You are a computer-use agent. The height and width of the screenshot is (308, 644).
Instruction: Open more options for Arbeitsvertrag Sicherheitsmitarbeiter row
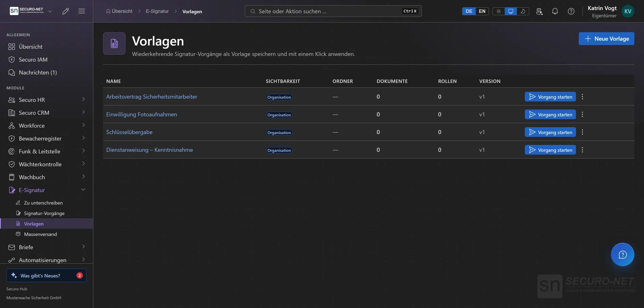[582, 97]
